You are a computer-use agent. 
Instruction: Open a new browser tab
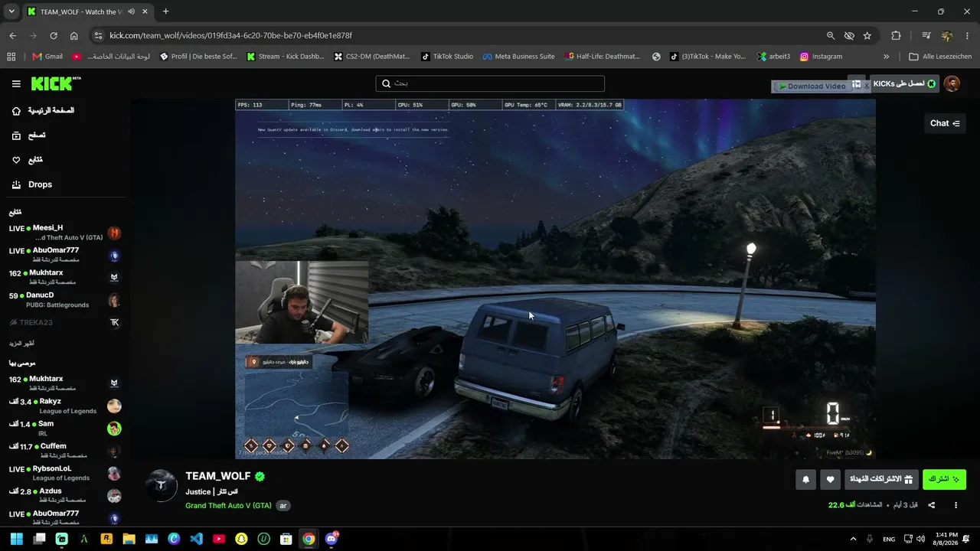pos(165,11)
